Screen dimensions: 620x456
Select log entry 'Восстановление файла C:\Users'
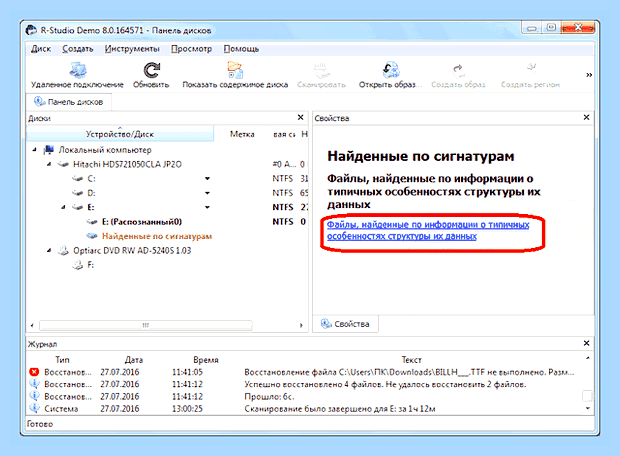tap(305, 372)
